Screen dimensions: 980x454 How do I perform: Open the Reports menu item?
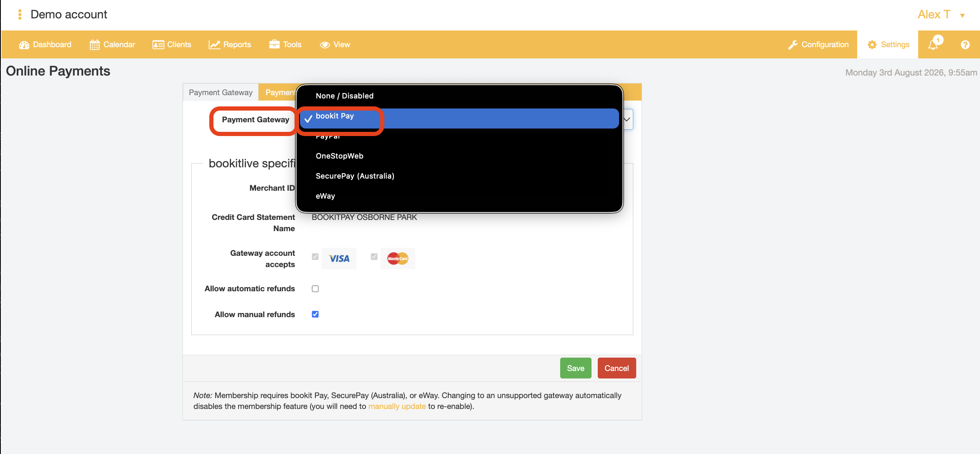pos(230,45)
